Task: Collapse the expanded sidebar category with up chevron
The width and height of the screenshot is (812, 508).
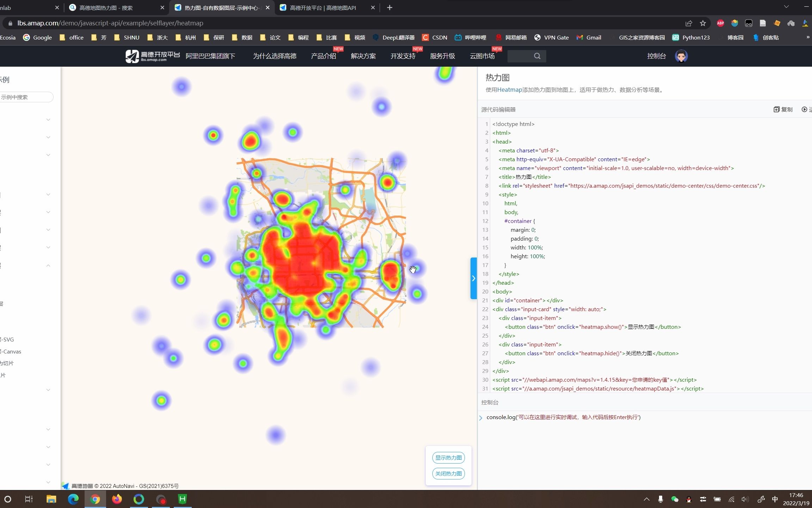Action: [x=48, y=266]
